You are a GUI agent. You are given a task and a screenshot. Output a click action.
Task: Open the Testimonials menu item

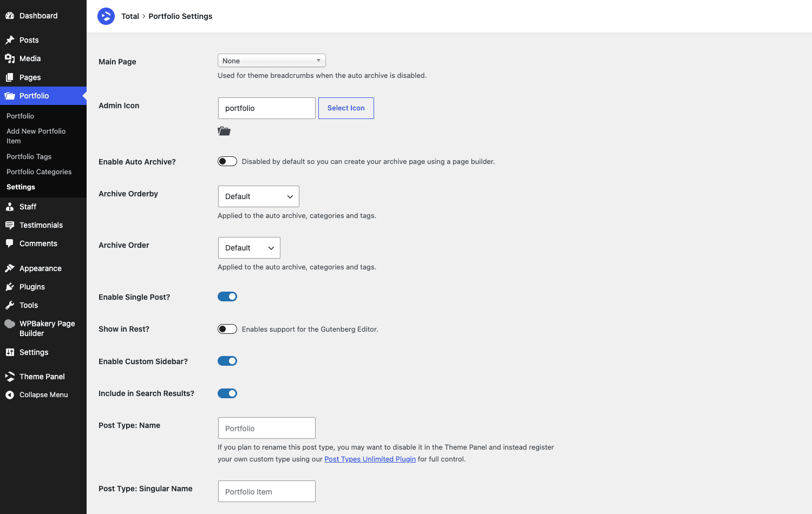(x=43, y=225)
